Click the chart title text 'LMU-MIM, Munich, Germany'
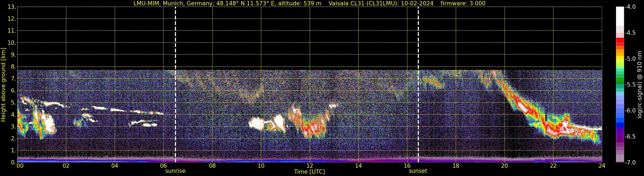 [x=174, y=3]
